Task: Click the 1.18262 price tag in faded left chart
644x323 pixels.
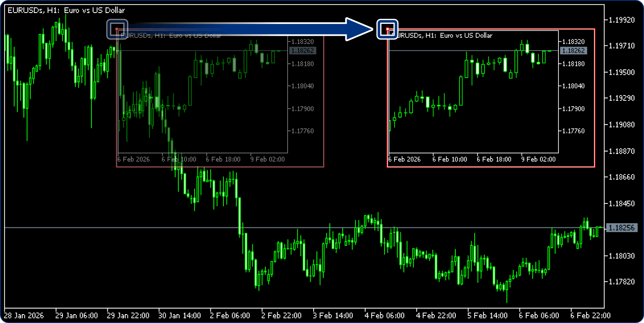Action: 302,50
